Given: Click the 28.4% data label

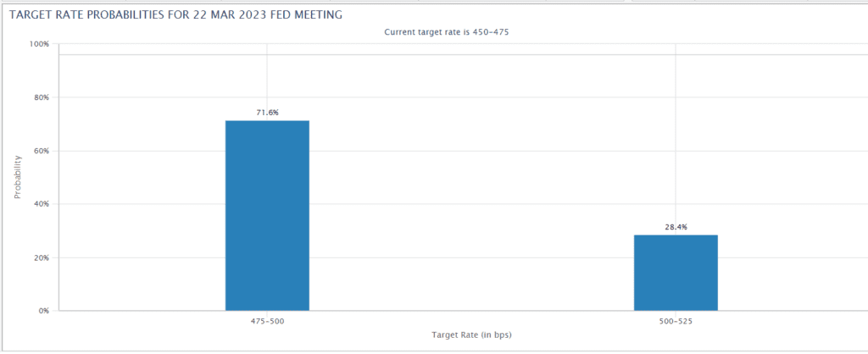Looking at the screenshot, I should click(676, 227).
